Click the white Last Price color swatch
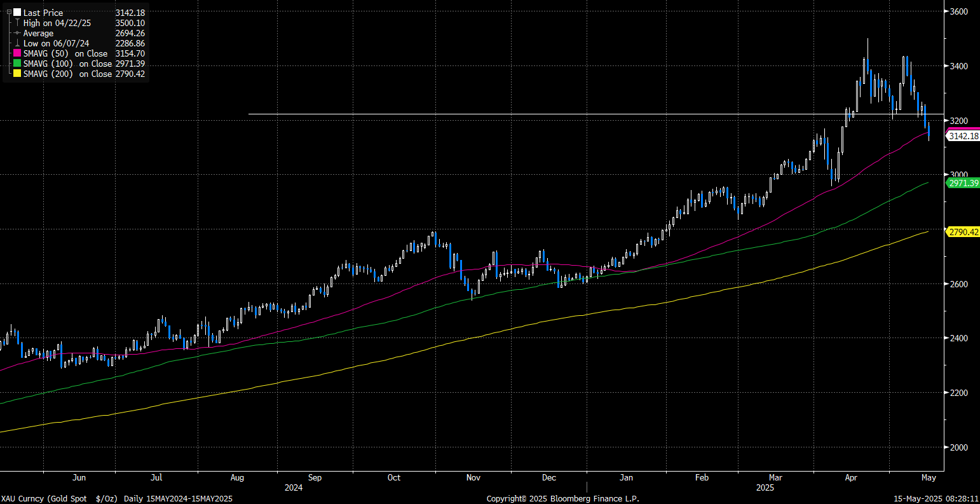The width and height of the screenshot is (980, 504). [17, 13]
